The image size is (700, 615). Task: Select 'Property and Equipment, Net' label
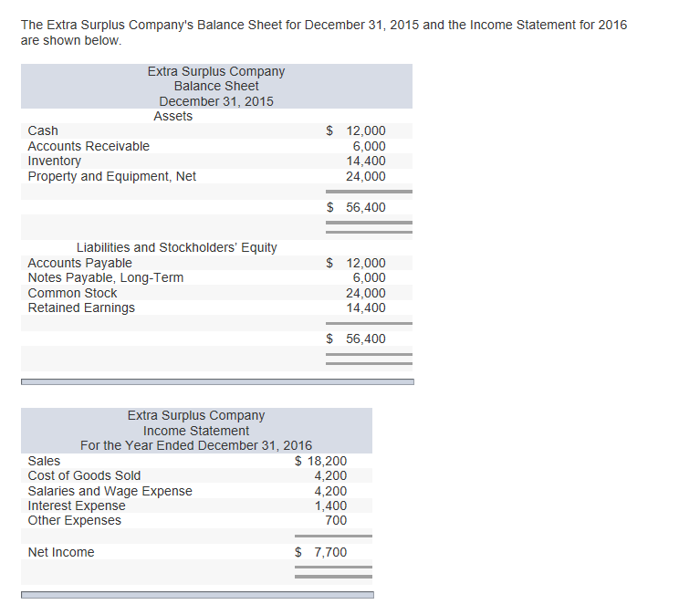111,176
